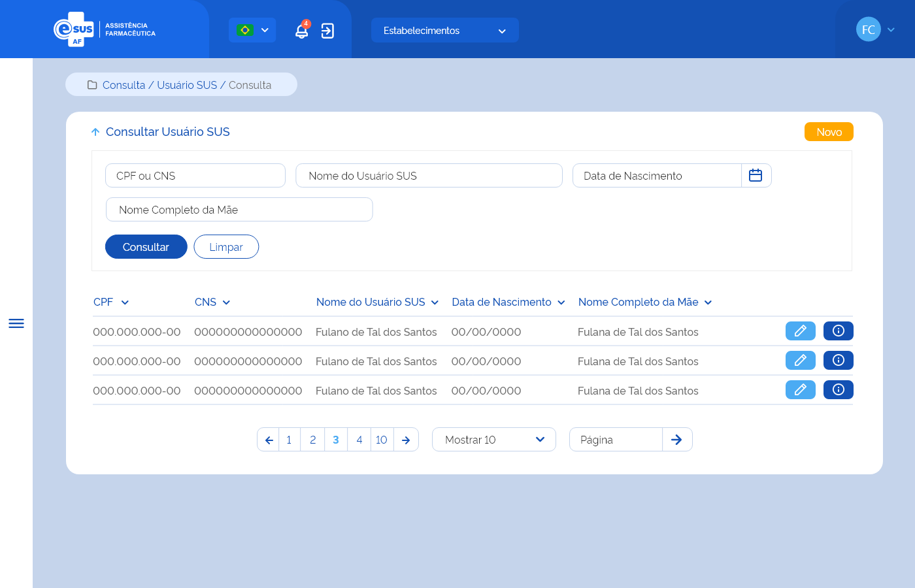View info for the first table row

click(839, 331)
